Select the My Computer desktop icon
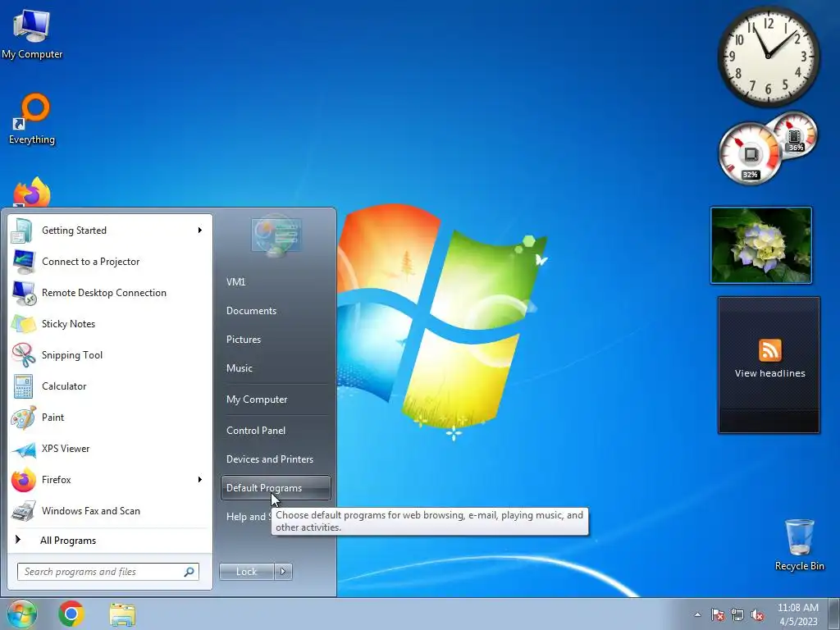 [x=32, y=33]
